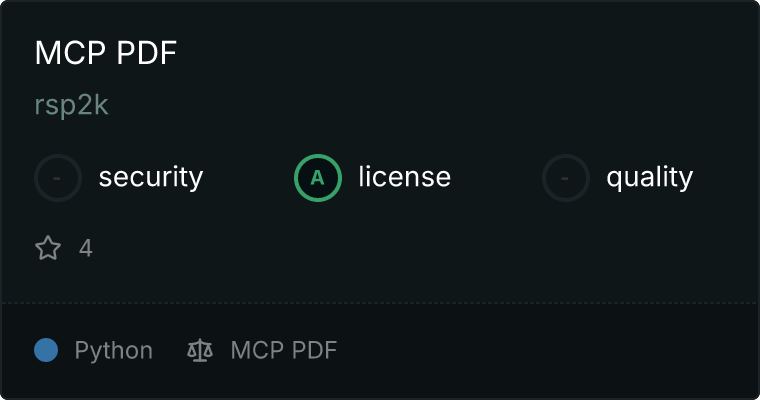The height and width of the screenshot is (400, 760).
Task: Click the security label text
Action: click(151, 177)
